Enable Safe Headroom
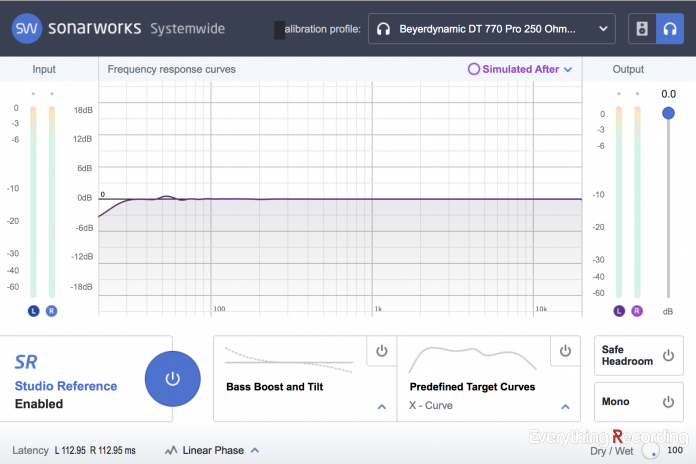 click(668, 356)
